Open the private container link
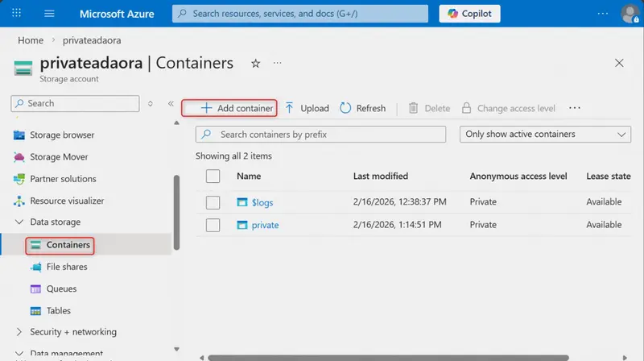This screenshot has height=361, width=644. pos(265,225)
